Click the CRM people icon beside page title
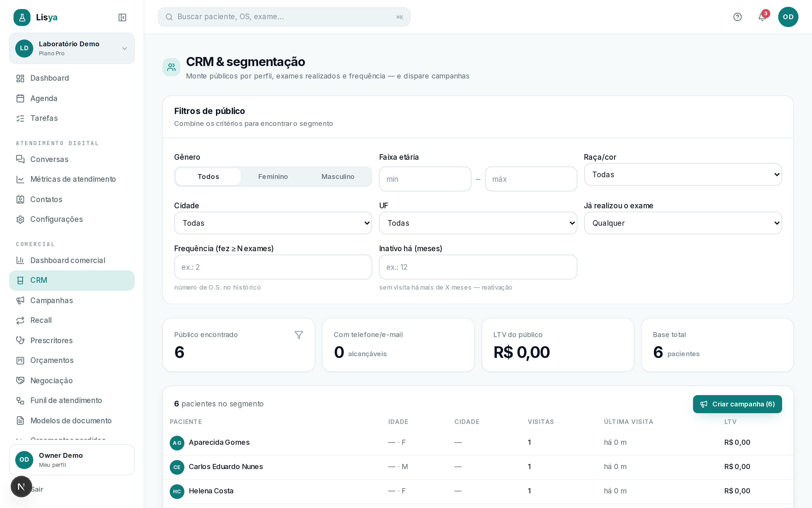This screenshot has height=508, width=812. click(171, 67)
